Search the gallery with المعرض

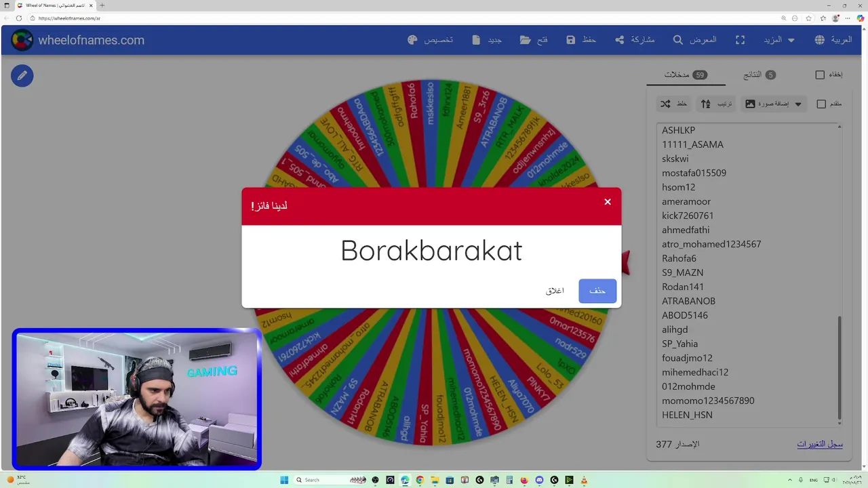(694, 40)
